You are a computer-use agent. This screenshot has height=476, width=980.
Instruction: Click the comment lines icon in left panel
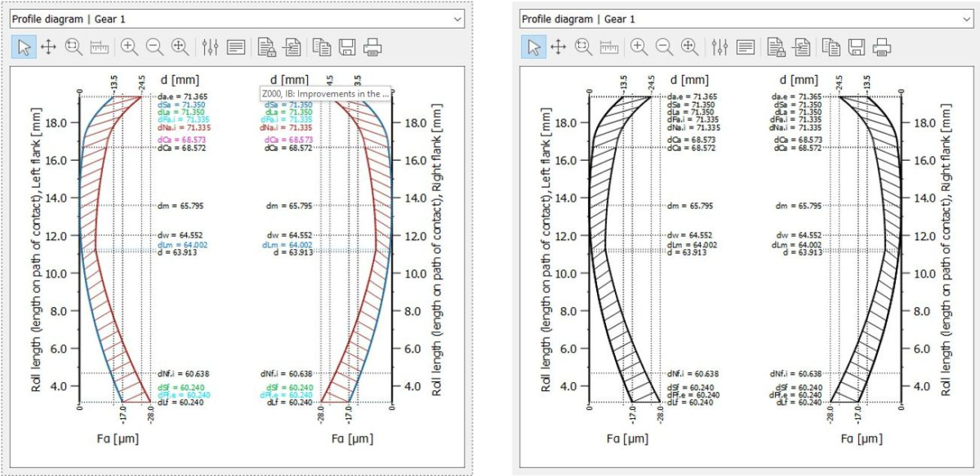coord(235,47)
